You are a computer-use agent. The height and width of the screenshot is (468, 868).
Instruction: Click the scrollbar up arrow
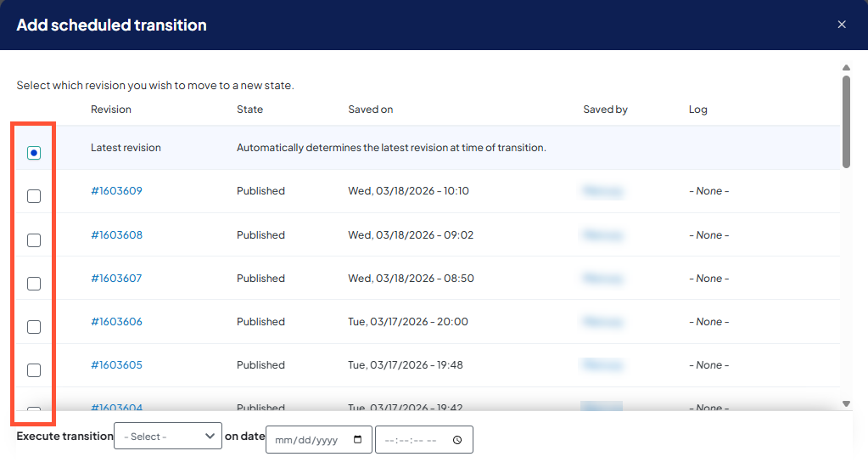click(x=846, y=68)
